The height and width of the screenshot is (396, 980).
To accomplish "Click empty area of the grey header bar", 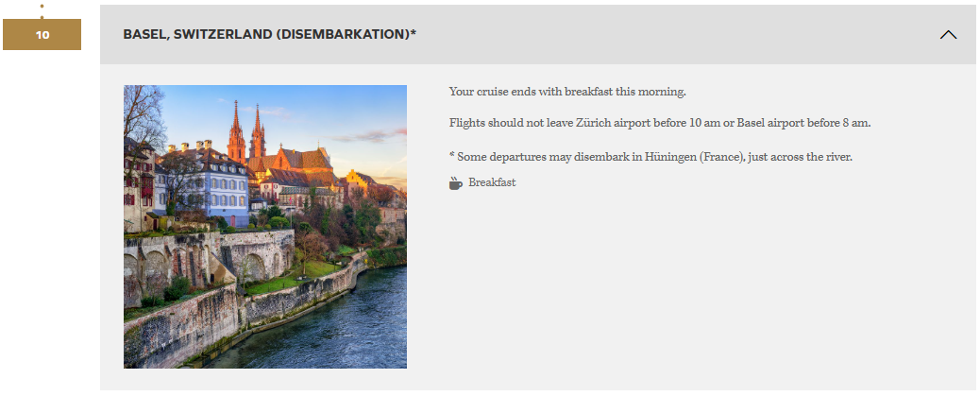I will click(661, 35).
